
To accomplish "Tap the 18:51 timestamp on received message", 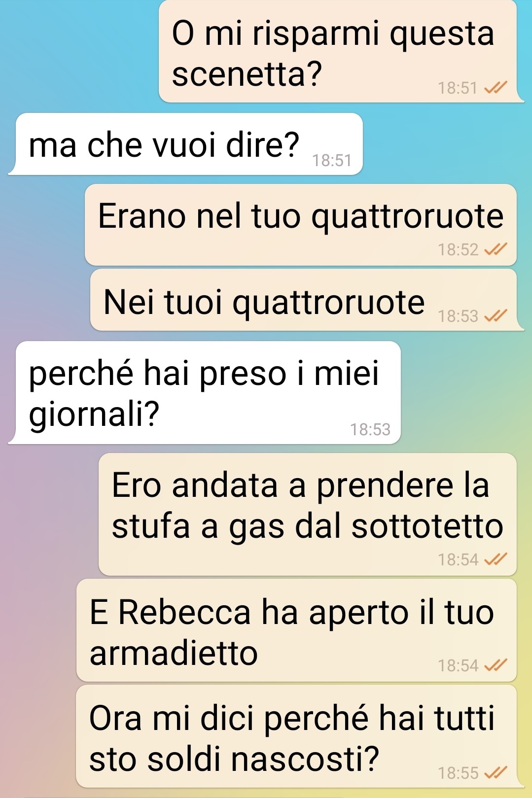I will 332,160.
